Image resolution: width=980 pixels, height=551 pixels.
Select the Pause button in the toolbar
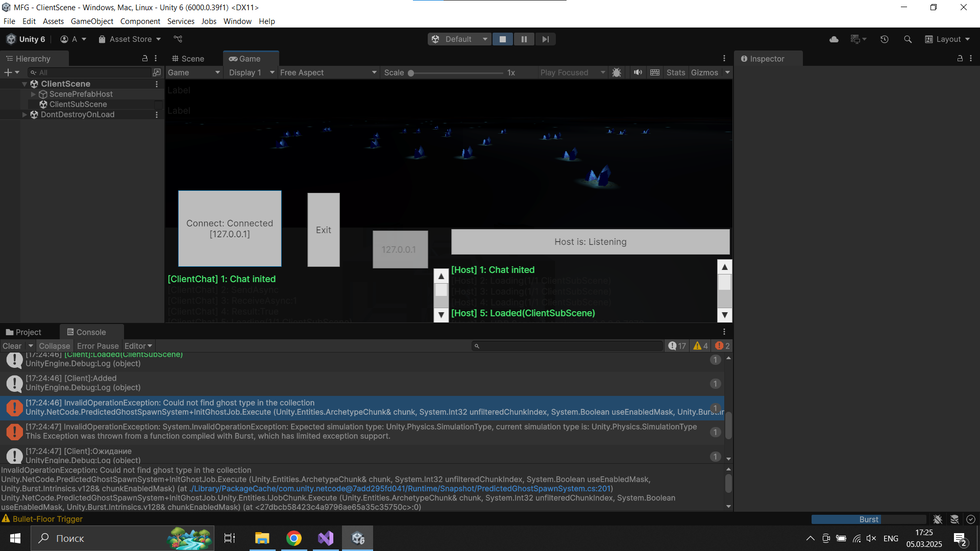coord(524,39)
